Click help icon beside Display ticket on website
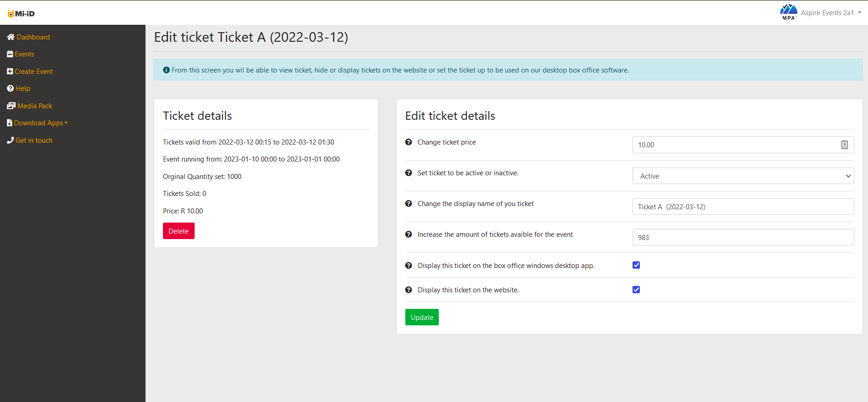This screenshot has width=868, height=402. pos(409,290)
